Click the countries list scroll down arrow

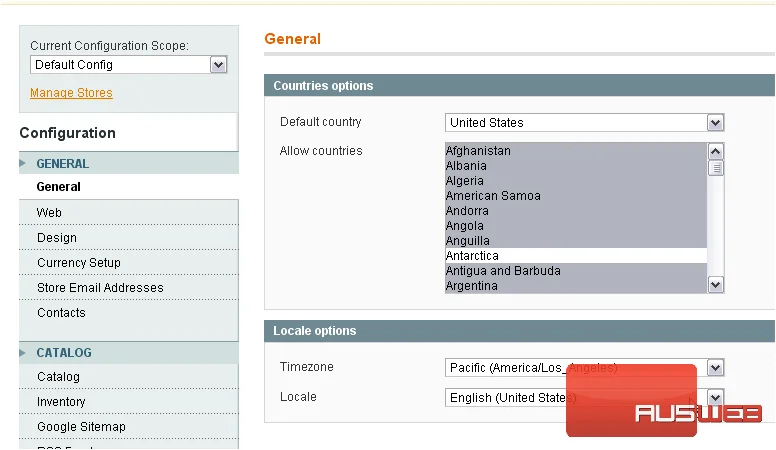click(x=716, y=285)
